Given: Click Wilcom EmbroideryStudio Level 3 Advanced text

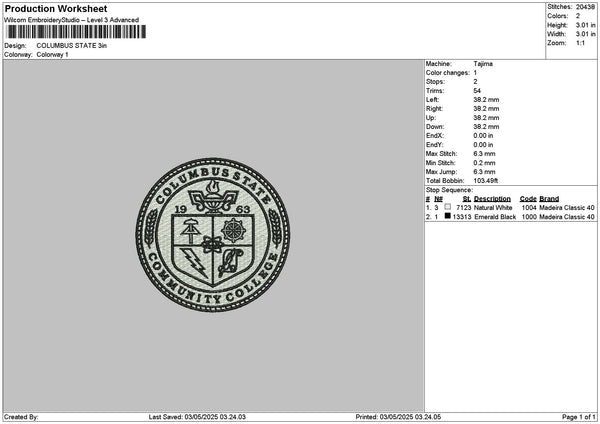Looking at the screenshot, I should (72, 20).
